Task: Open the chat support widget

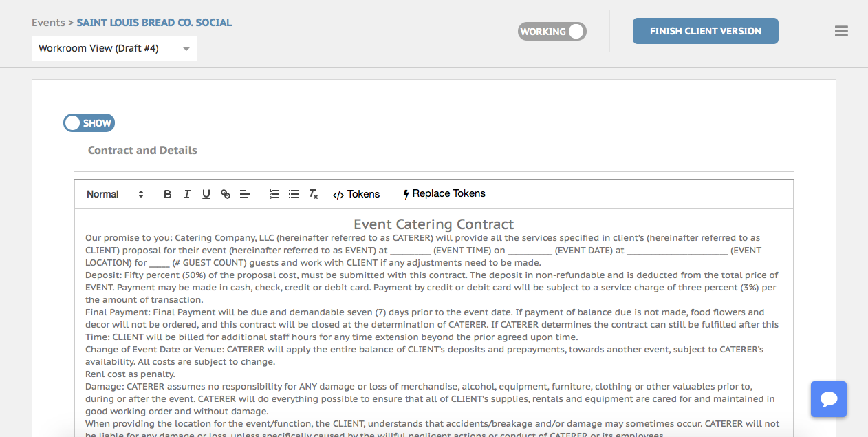Action: [828, 399]
